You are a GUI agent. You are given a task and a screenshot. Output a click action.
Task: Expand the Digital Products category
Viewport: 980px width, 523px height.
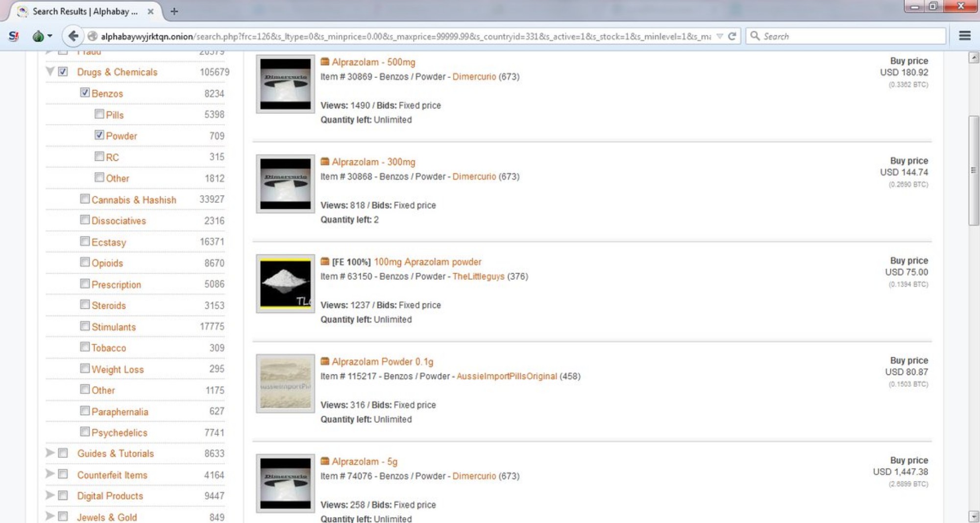(x=50, y=495)
